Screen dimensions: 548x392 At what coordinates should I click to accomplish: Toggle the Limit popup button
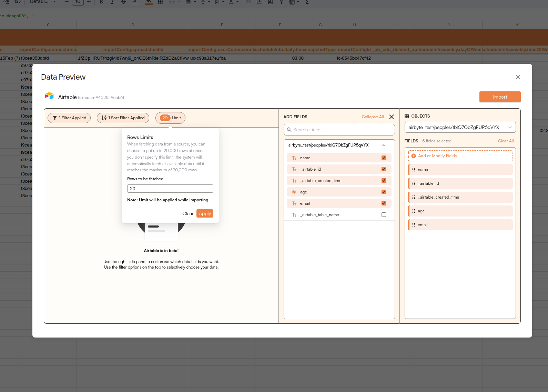pyautogui.click(x=170, y=118)
